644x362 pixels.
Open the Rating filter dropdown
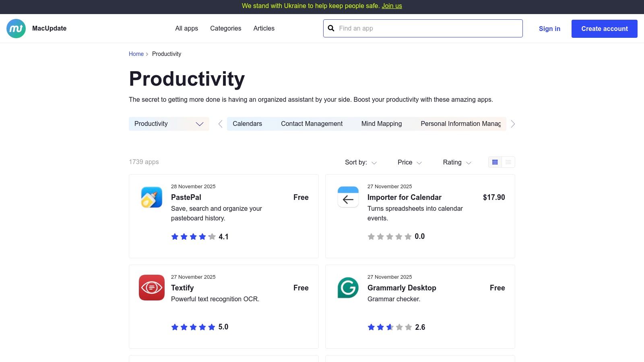click(457, 162)
